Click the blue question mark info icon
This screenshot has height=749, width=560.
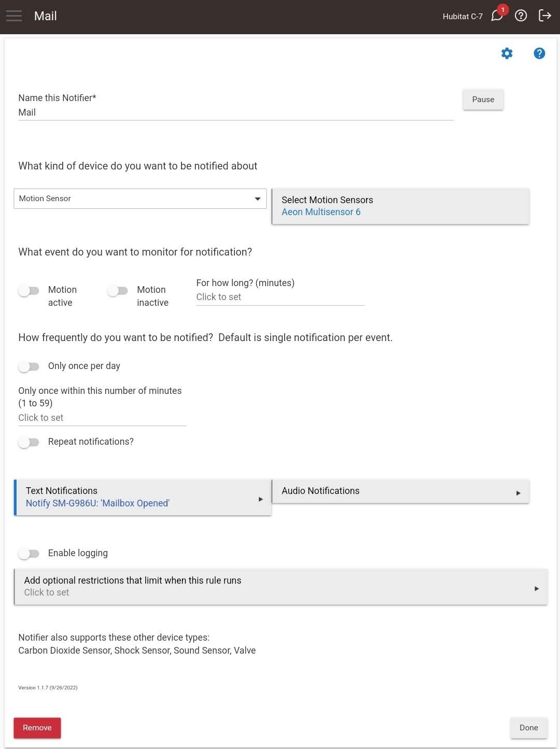tap(539, 53)
